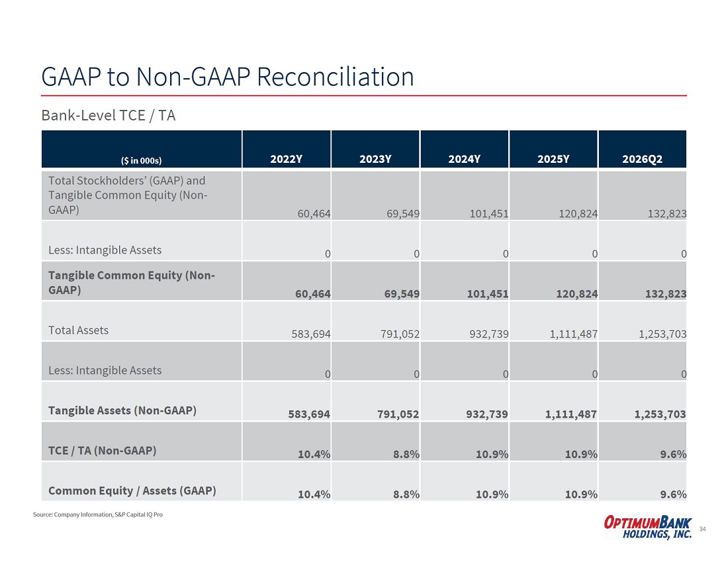Viewport: 728px width, 562px height.
Task: Click the page number 34
Action: tap(702, 529)
